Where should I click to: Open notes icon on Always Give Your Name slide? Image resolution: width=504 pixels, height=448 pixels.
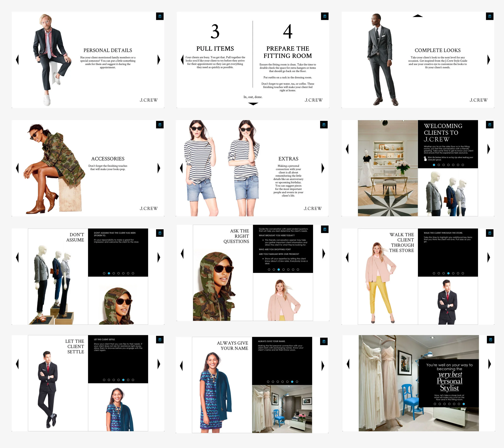(324, 341)
